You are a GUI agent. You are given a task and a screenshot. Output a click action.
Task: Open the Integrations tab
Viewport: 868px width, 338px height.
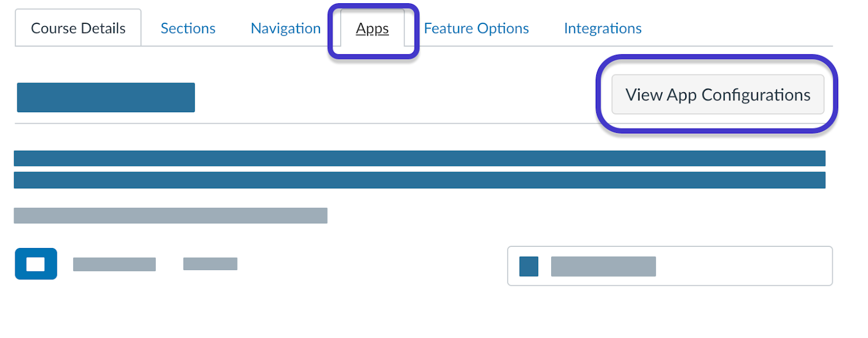coord(602,28)
